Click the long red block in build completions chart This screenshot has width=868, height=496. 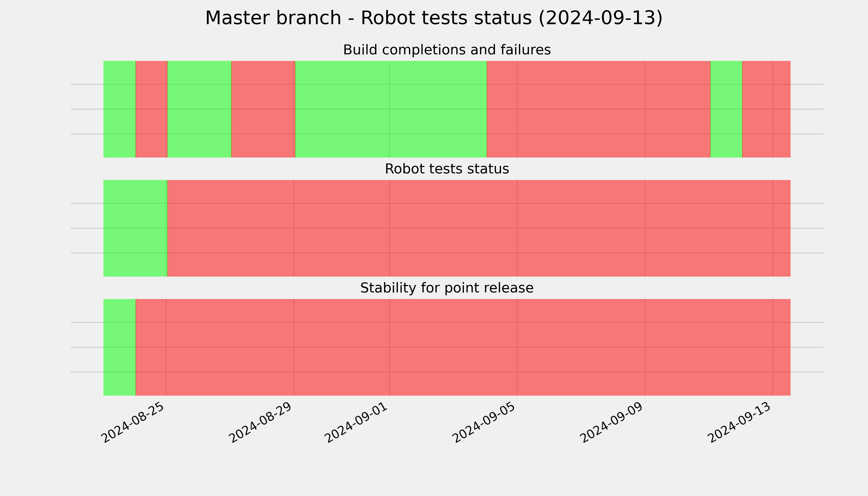click(599, 109)
